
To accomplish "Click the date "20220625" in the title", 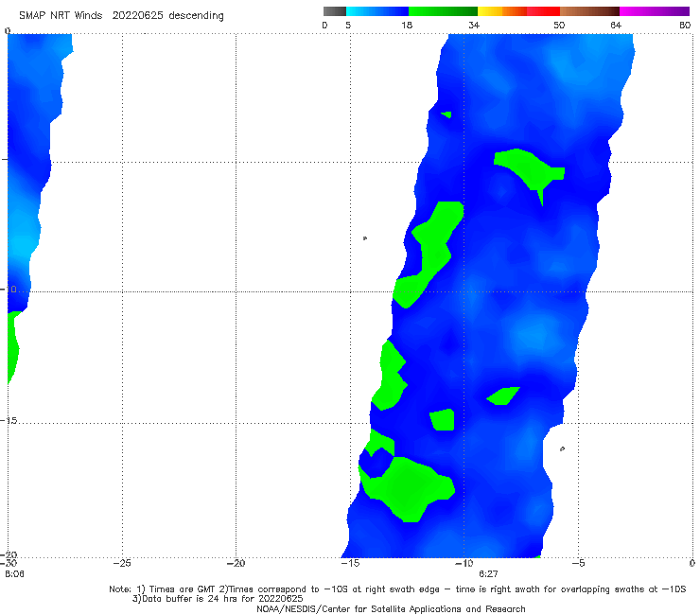I will click(137, 16).
